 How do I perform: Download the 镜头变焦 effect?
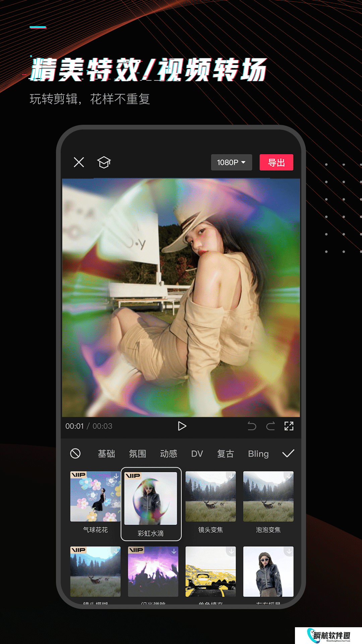point(231,476)
